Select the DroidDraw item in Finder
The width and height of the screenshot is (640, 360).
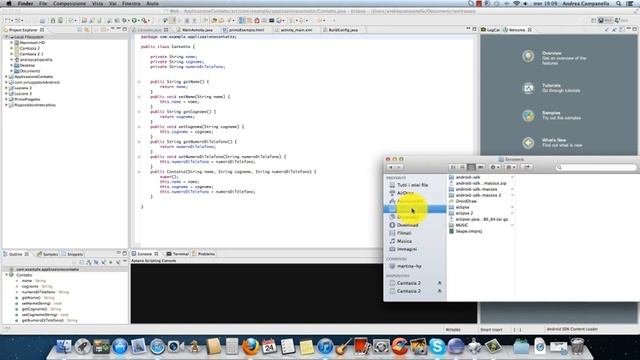(466, 201)
